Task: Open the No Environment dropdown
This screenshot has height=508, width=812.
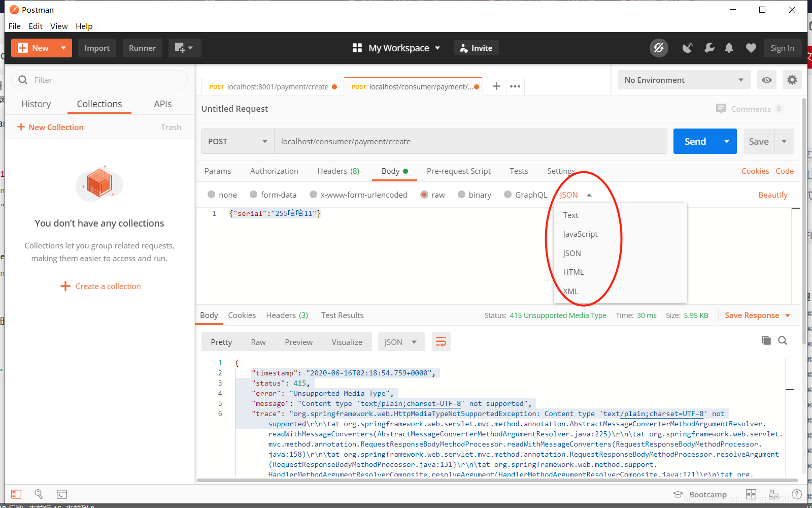Action: (x=684, y=80)
